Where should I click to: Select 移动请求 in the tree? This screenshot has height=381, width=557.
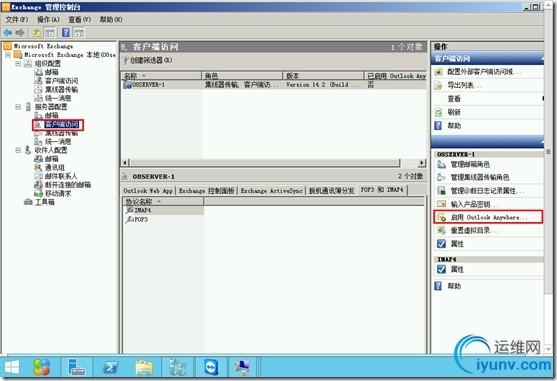tap(58, 194)
